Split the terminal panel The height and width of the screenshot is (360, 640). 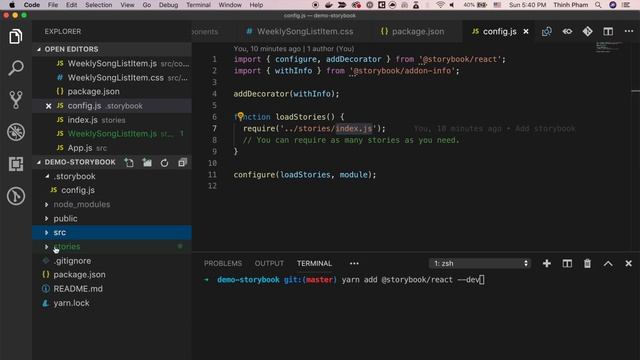point(567,264)
